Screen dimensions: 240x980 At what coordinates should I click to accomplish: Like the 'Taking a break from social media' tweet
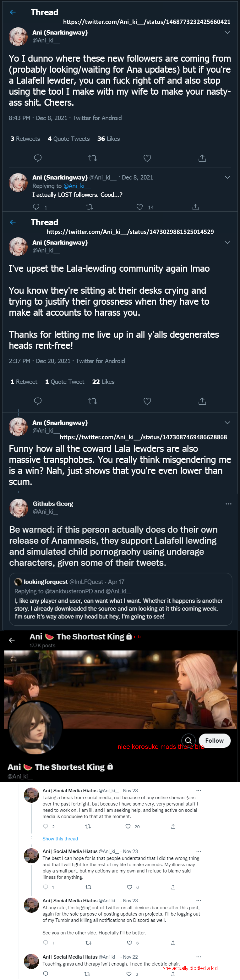[128, 826]
